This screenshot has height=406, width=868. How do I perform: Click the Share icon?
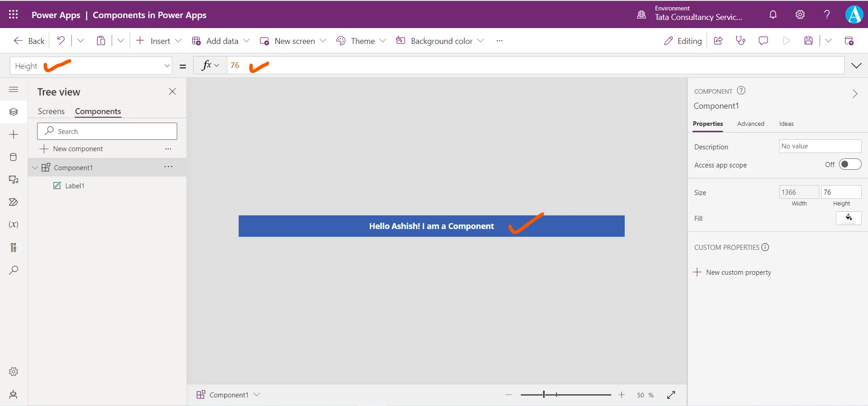pos(718,41)
